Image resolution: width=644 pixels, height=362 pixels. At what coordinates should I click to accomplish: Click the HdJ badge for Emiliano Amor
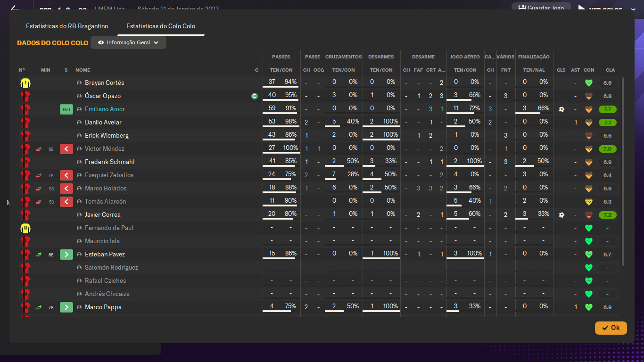pyautogui.click(x=66, y=109)
